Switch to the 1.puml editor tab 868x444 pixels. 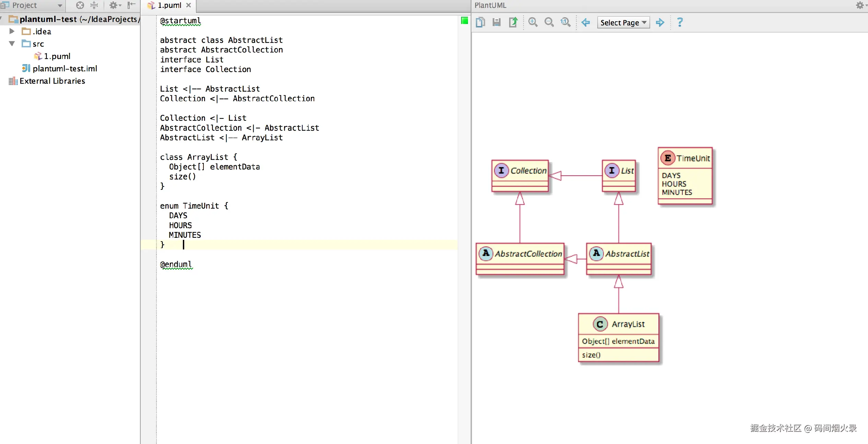click(169, 5)
